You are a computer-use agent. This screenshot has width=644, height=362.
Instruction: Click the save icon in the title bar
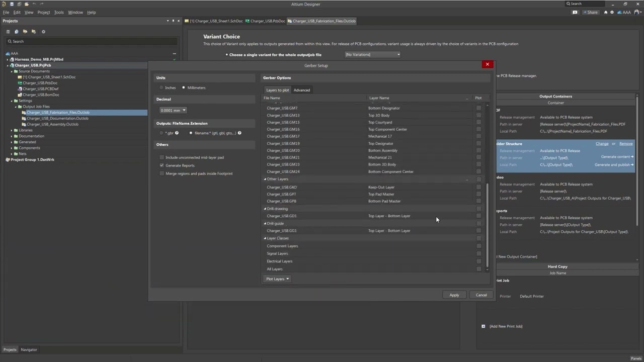click(12, 4)
